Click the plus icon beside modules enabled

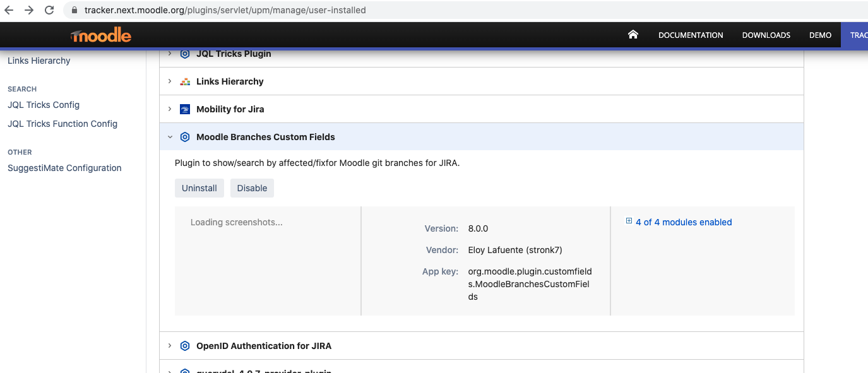click(629, 221)
